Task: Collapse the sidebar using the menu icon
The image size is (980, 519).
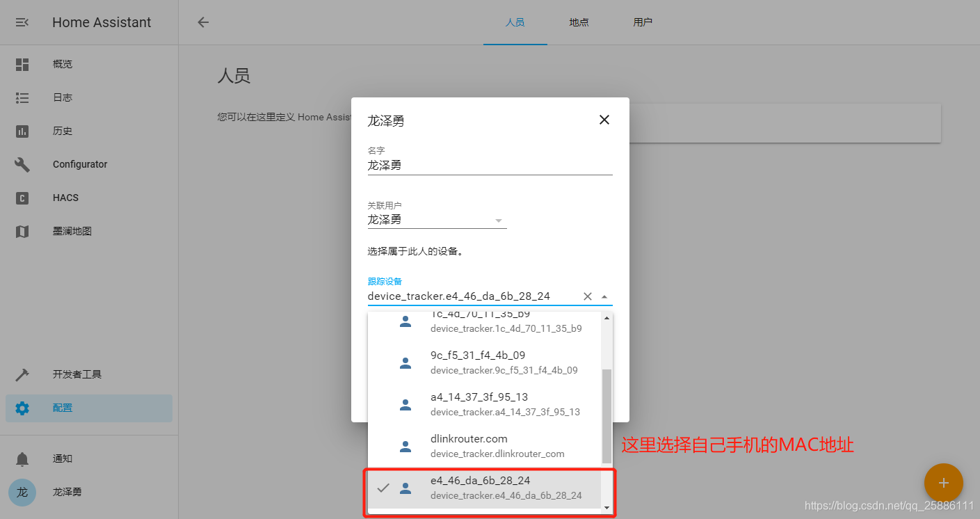Action: [22, 22]
